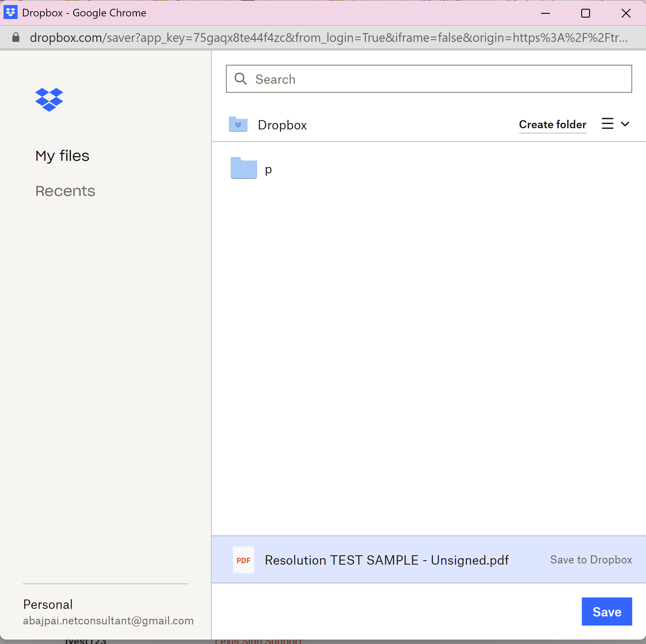This screenshot has width=646, height=644.
Task: Click Save to Dropbox
Action: pyautogui.click(x=591, y=560)
